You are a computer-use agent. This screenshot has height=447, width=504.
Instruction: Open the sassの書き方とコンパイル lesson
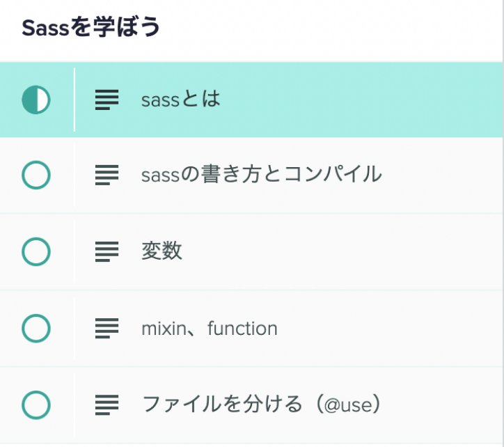(x=261, y=175)
